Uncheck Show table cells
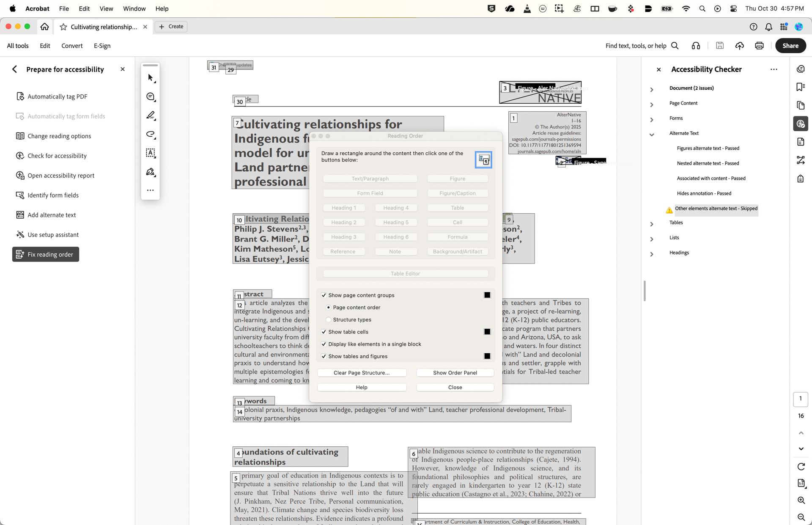Image resolution: width=812 pixels, height=525 pixels. (x=324, y=332)
